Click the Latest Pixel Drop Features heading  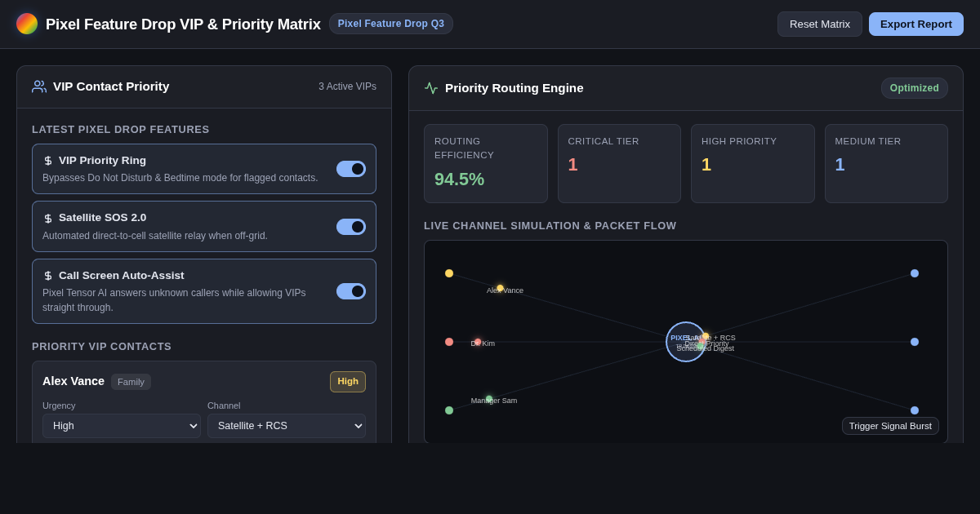[x=121, y=130]
